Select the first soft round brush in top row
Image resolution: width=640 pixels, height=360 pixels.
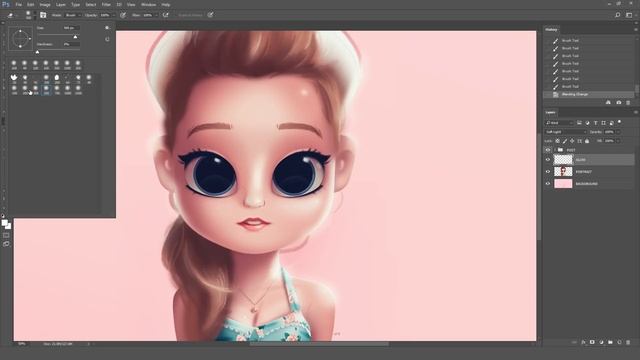[x=14, y=64]
